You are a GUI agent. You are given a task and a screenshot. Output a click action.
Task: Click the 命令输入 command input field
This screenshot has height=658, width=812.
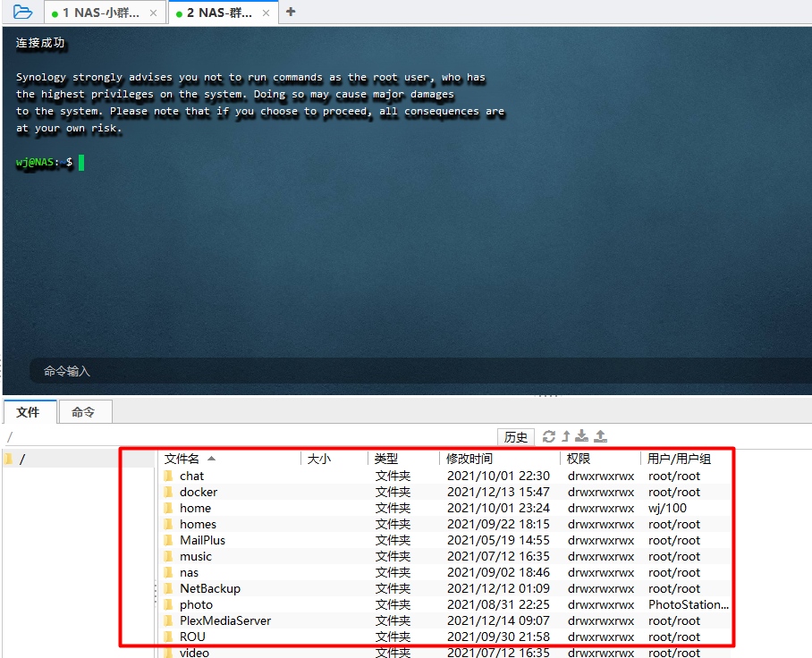[419, 371]
